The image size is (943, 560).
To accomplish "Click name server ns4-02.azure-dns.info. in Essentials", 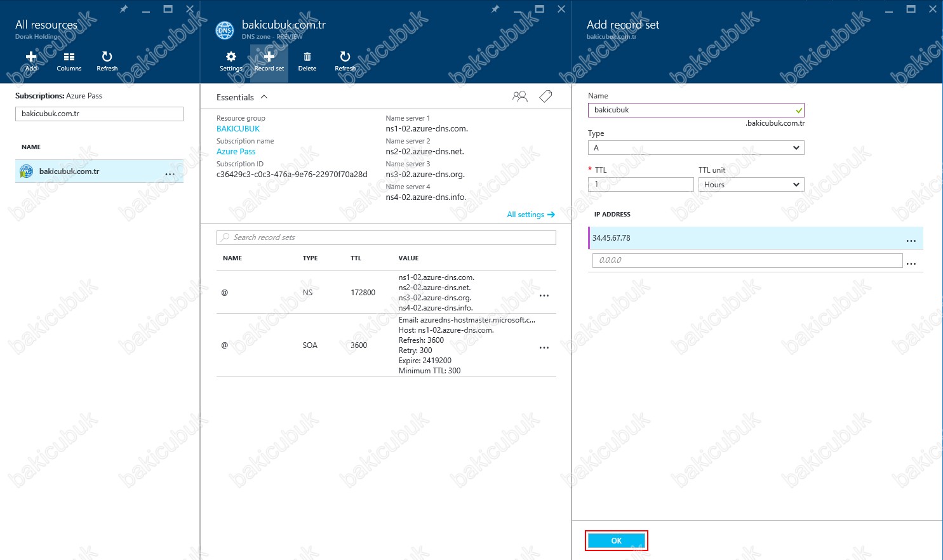I will point(426,197).
